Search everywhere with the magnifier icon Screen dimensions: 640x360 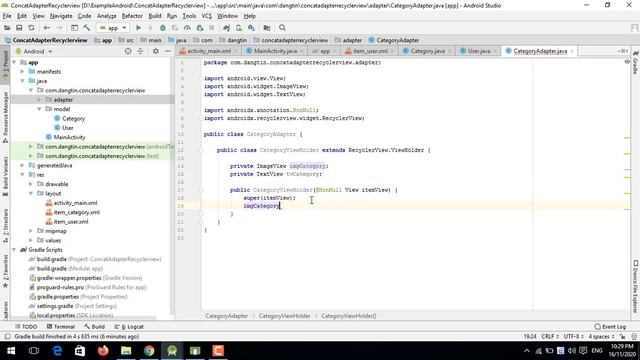(x=282, y=28)
